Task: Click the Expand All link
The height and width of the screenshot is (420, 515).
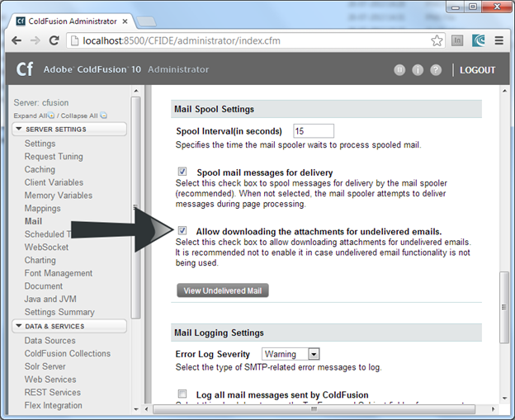Action: click(x=31, y=116)
